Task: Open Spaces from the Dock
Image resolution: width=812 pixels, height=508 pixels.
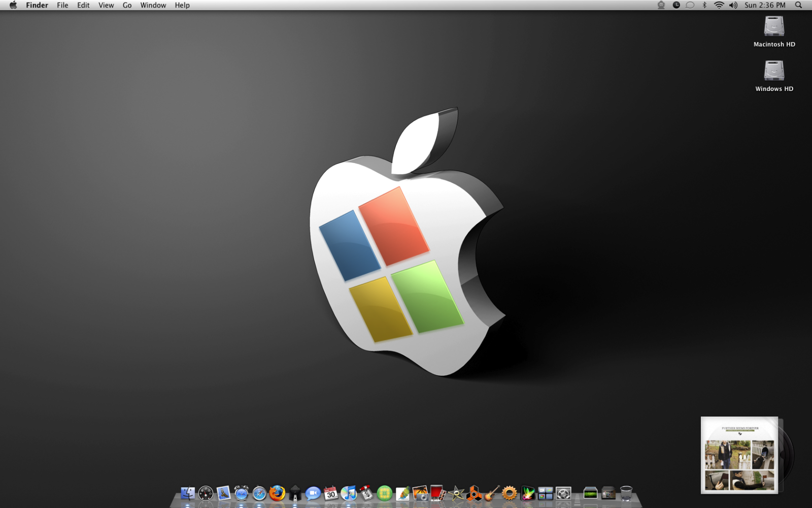Action: click(x=546, y=493)
